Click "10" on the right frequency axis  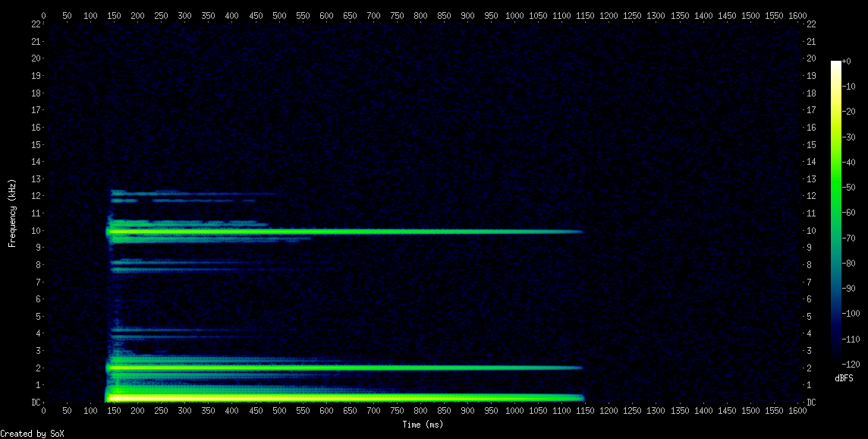(811, 230)
